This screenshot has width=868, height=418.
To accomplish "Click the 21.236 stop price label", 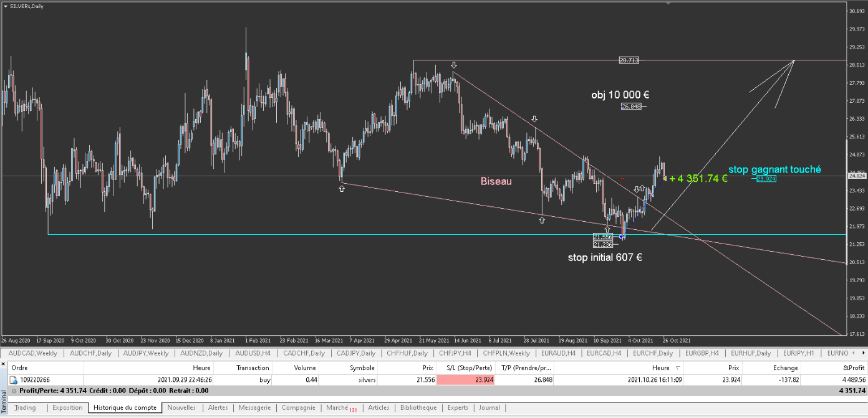I will point(603,245).
